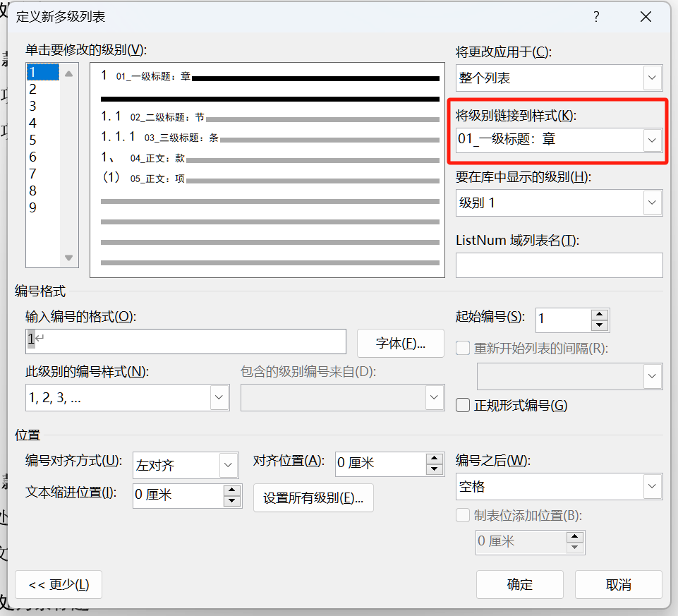
Task: Open 设置所有级别 settings
Action: click(x=313, y=498)
